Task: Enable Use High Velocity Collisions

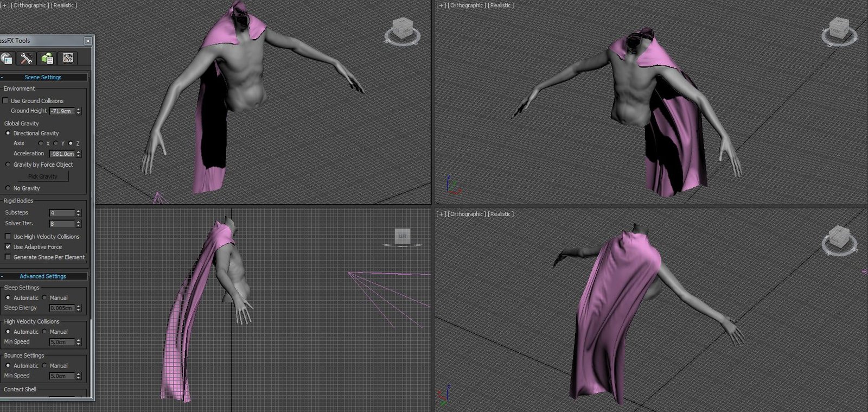Action: pyautogui.click(x=8, y=237)
